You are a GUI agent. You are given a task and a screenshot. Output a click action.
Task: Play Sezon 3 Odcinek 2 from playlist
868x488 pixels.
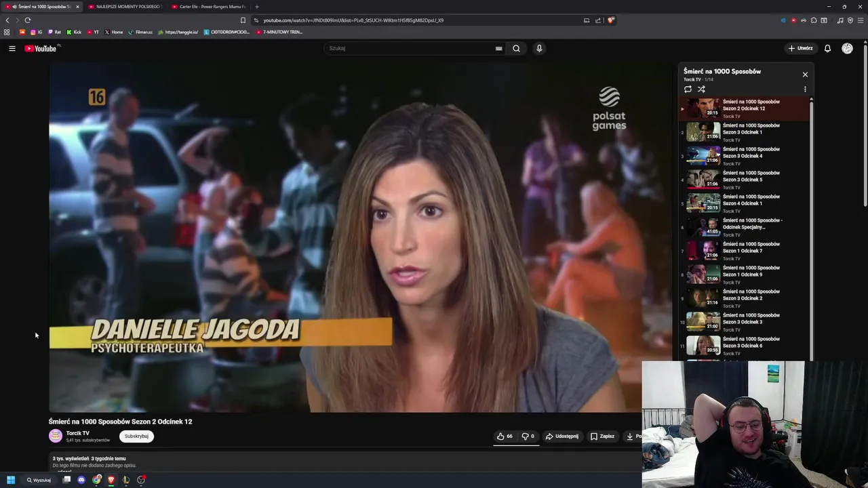[x=744, y=298]
